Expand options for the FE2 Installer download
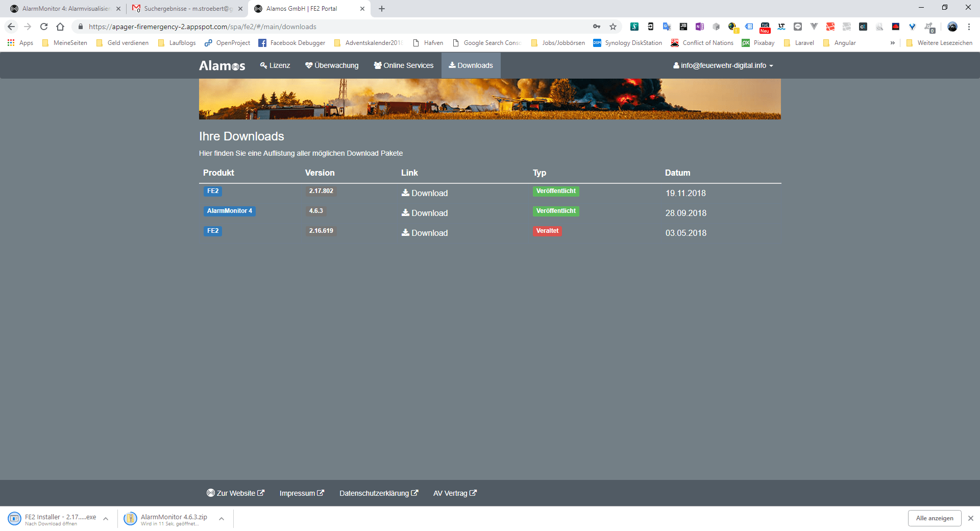The image size is (980, 531). pyautogui.click(x=106, y=519)
